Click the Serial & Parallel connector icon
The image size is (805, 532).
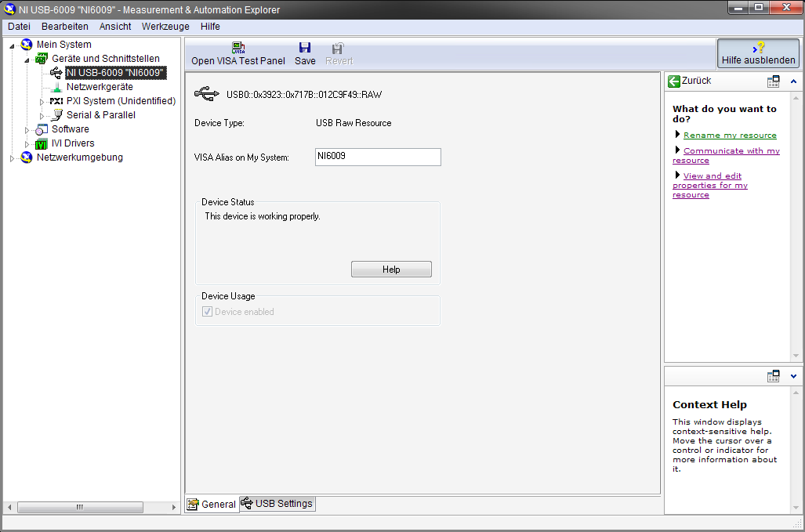[x=57, y=115]
